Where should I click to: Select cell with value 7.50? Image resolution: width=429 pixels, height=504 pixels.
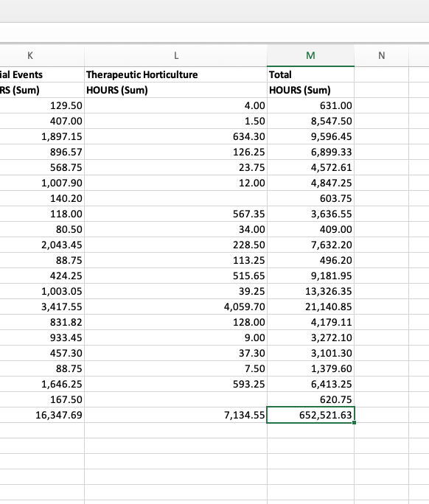pos(176,368)
